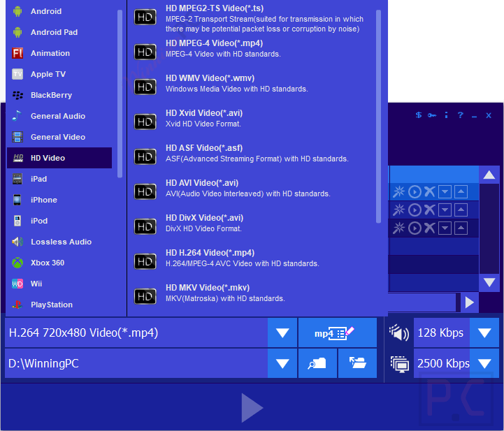The image size is (504, 431).
Task: Choose HD ASF Video(*.asf) format
Action: [x=252, y=156]
